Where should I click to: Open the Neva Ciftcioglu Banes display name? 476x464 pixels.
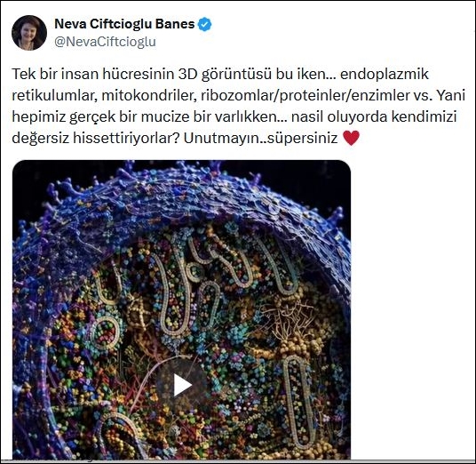pyautogui.click(x=124, y=24)
